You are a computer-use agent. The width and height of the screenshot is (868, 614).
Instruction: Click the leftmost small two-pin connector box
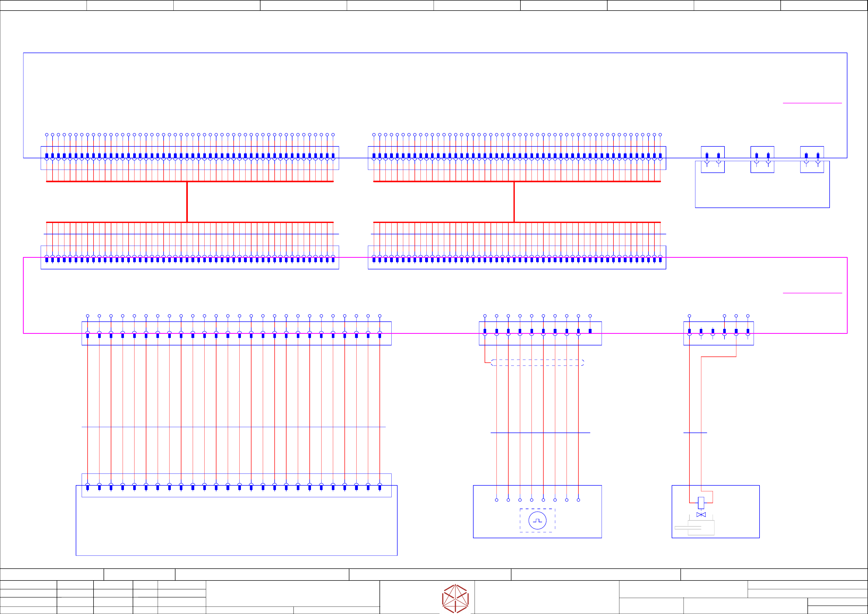(713, 160)
